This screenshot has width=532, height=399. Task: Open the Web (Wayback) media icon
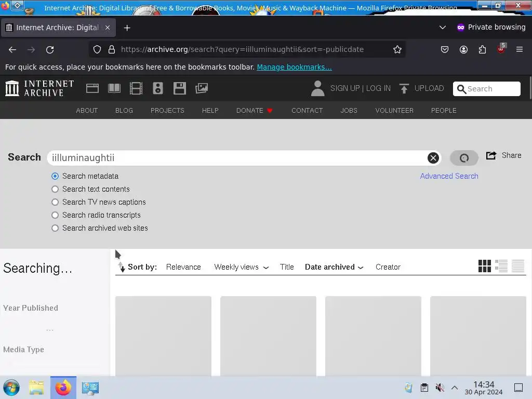92,88
